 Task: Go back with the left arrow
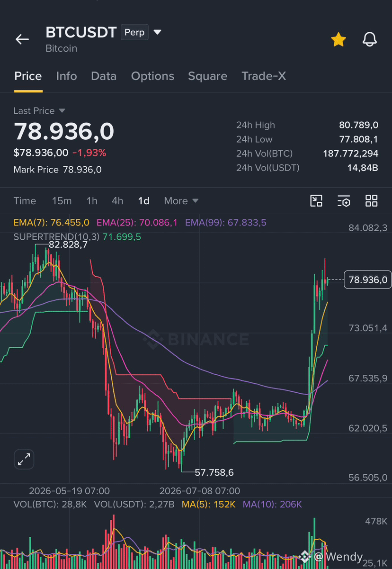coord(22,39)
